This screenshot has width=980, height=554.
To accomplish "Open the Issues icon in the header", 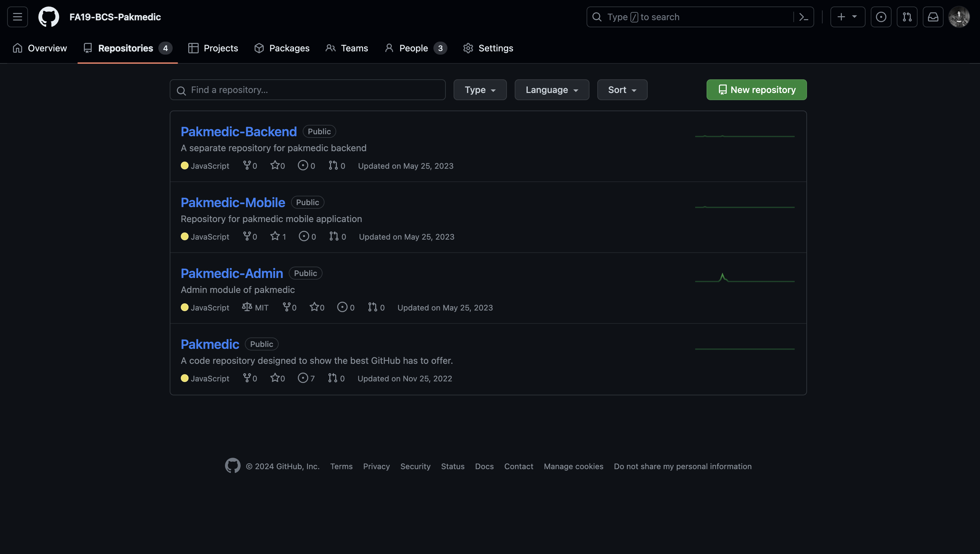I will (881, 17).
